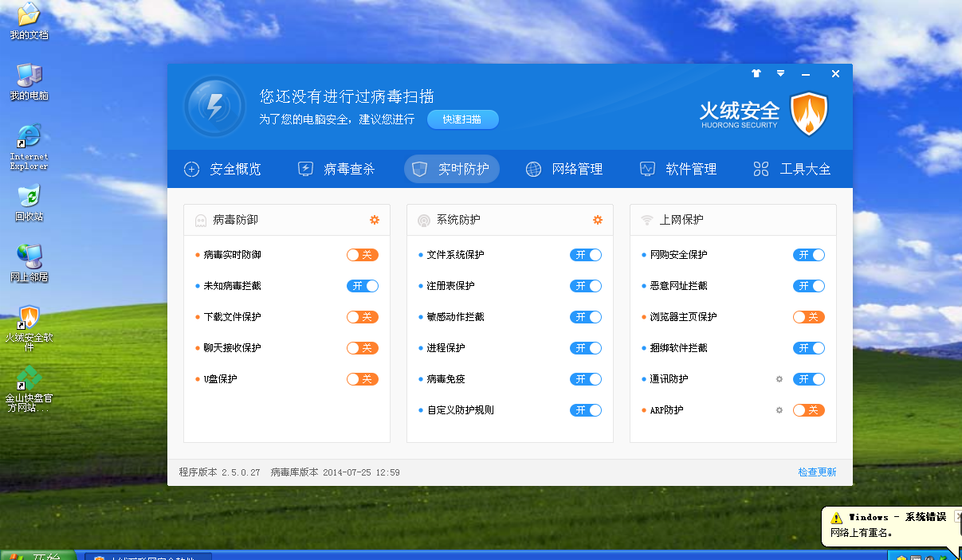Click the 快速扫描 button
The image size is (962, 560).
click(462, 119)
